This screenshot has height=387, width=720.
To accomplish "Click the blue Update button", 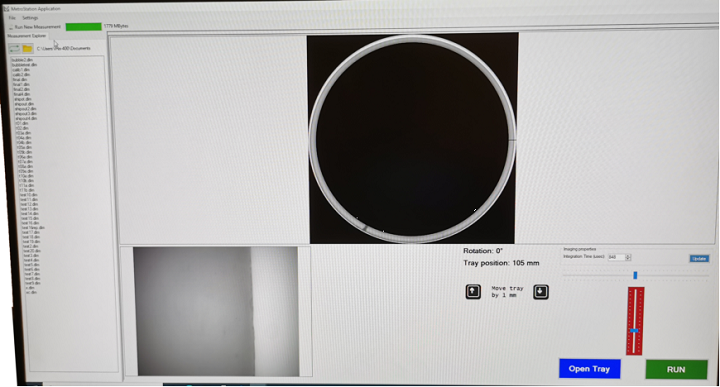I will pyautogui.click(x=699, y=258).
